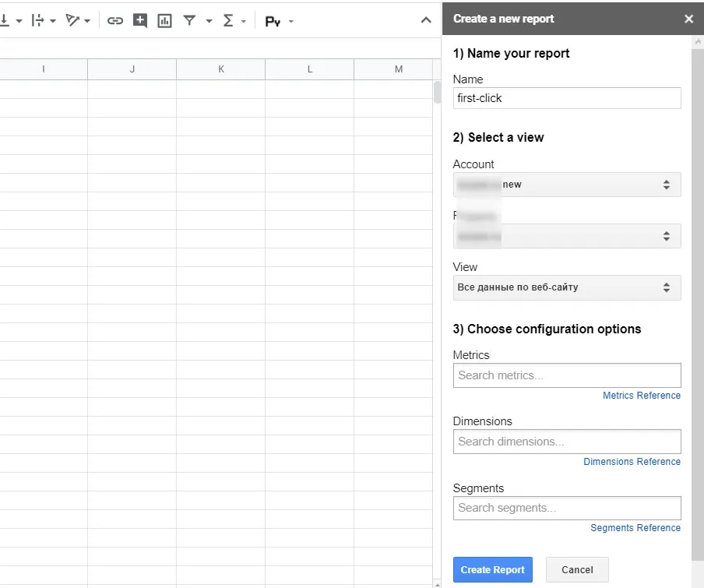Select column M header
Screen dimensions: 704x588
[x=393, y=69]
